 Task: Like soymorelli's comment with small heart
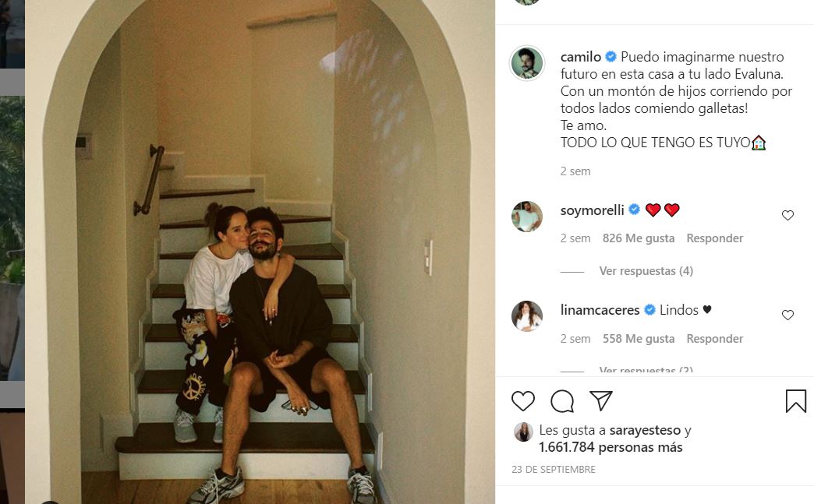coord(787,215)
